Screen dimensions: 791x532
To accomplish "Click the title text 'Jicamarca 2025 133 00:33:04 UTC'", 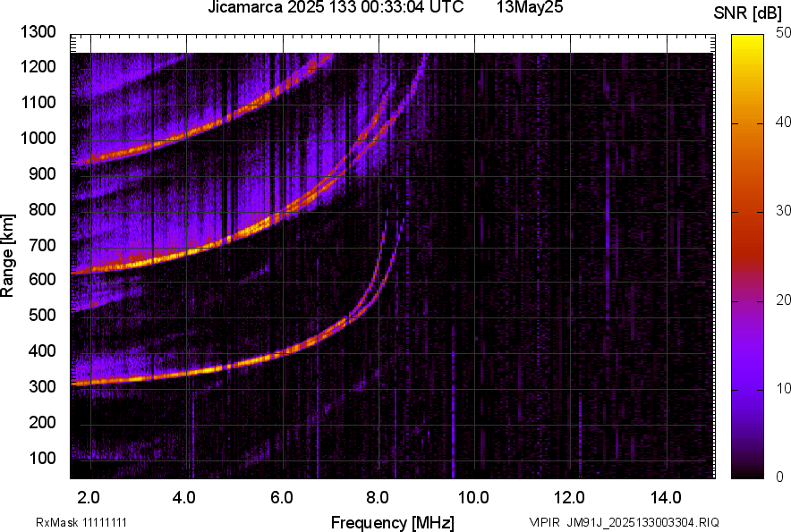I will point(336,7).
